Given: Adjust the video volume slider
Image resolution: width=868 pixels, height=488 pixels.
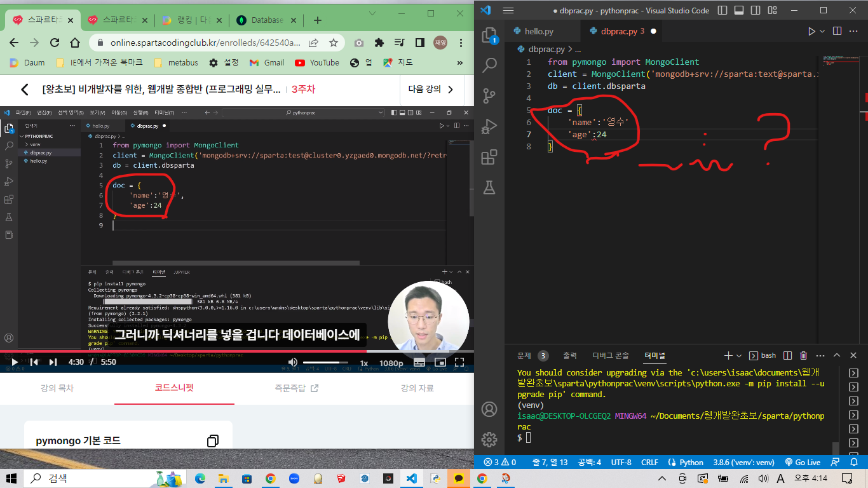Looking at the screenshot, I should pos(325,362).
